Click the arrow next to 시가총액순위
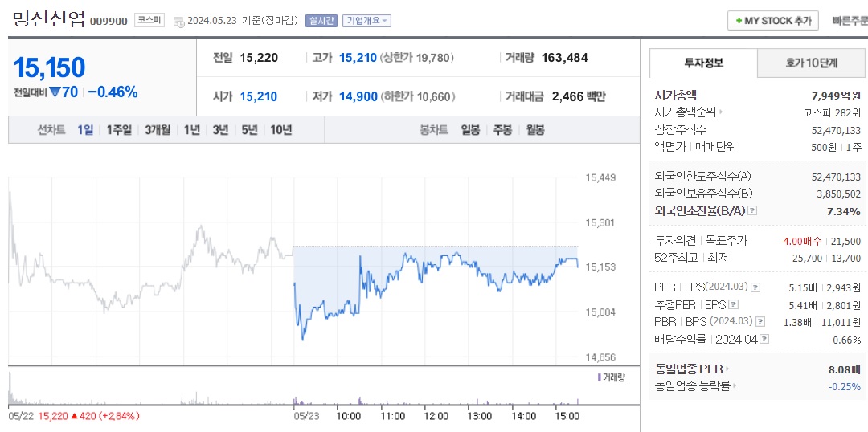The height and width of the screenshot is (432, 868). (x=721, y=112)
